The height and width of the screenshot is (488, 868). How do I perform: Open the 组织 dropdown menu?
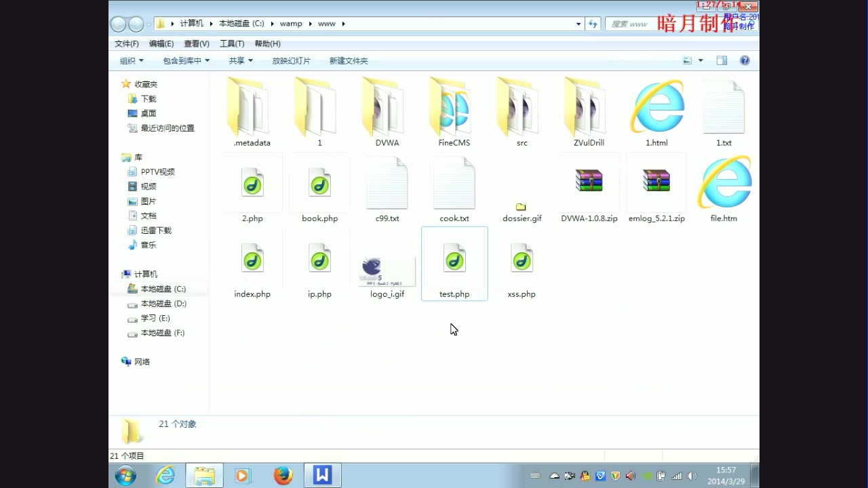coord(132,60)
